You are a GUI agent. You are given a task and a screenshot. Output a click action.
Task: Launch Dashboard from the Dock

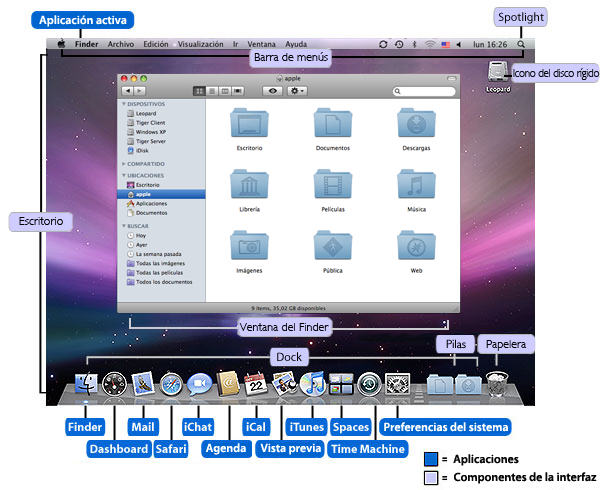pyautogui.click(x=114, y=384)
